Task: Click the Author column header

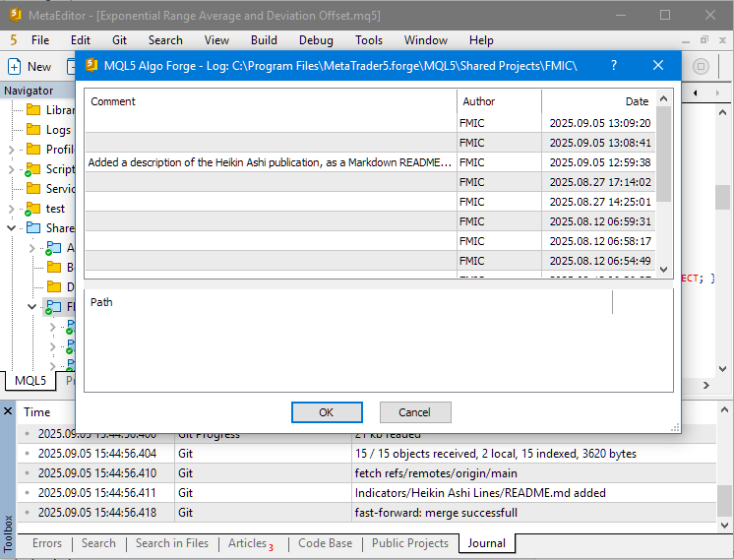Action: pyautogui.click(x=499, y=101)
